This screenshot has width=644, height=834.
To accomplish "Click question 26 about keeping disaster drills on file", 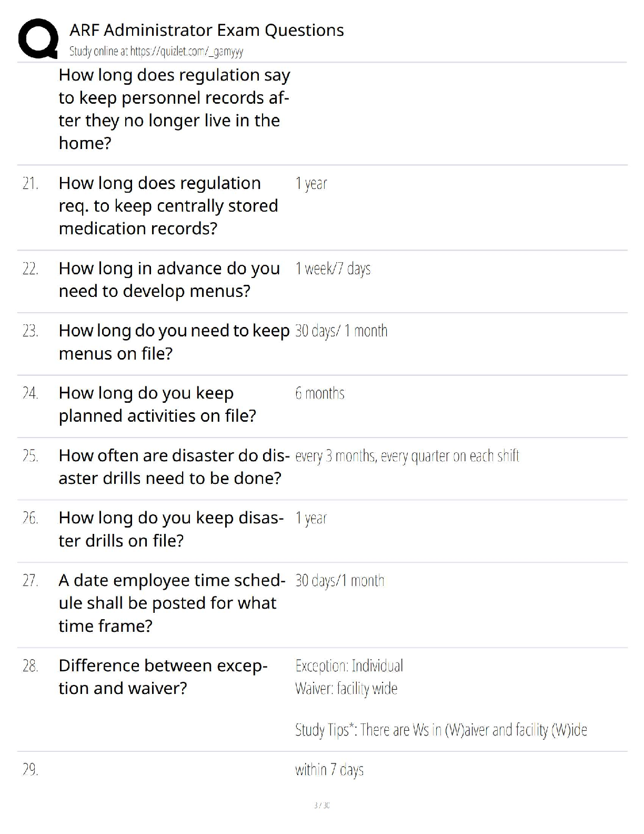I will point(171,529).
